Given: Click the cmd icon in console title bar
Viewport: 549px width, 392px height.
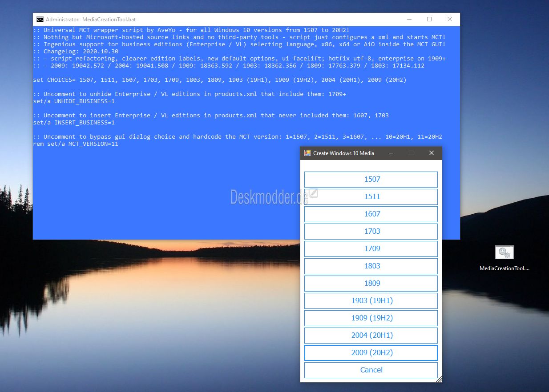Looking at the screenshot, I should click(x=40, y=19).
